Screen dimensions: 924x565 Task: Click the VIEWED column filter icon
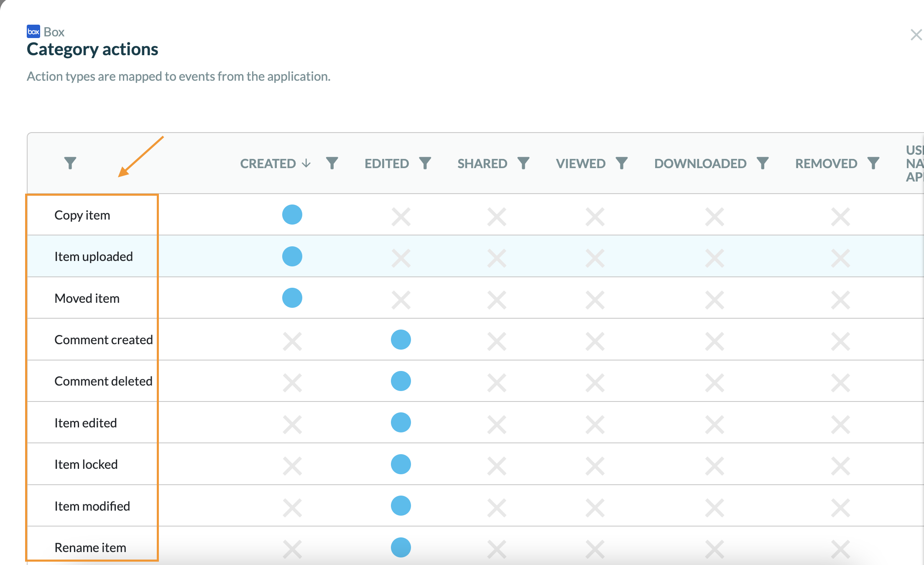[x=622, y=163]
